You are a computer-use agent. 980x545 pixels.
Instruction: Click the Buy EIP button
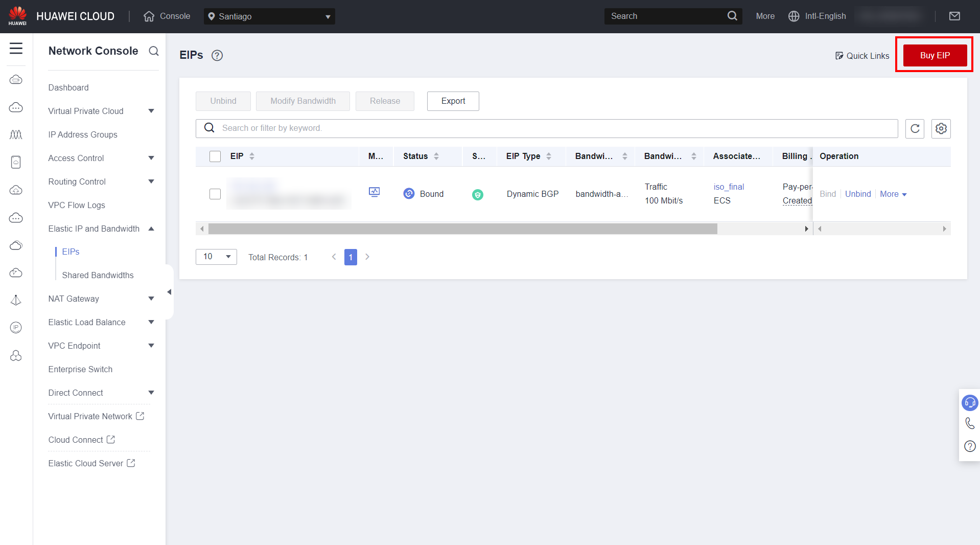click(x=935, y=56)
